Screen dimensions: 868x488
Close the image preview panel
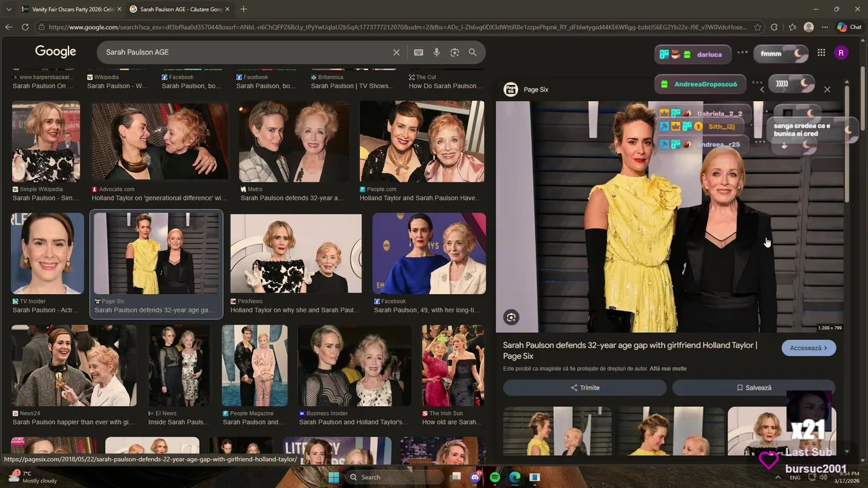click(x=827, y=89)
